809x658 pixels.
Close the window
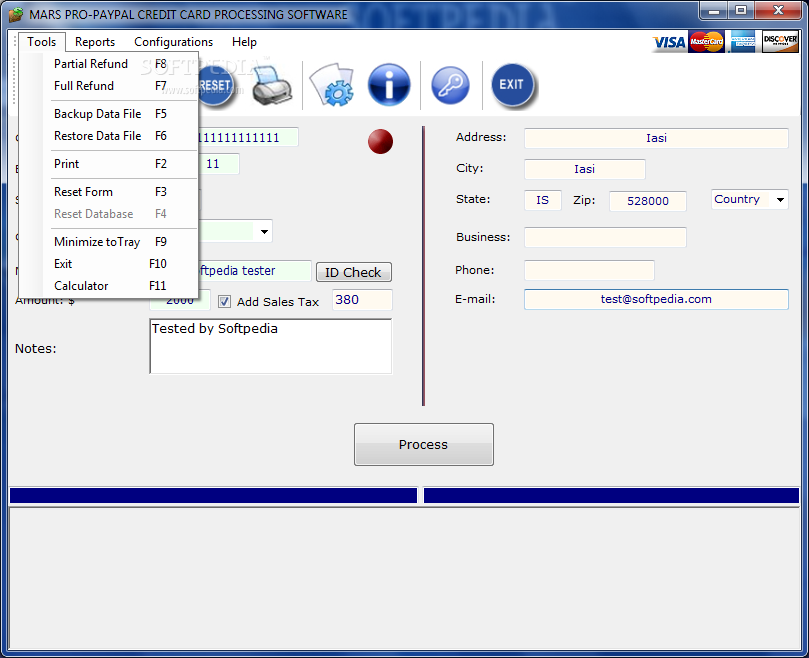tap(779, 10)
